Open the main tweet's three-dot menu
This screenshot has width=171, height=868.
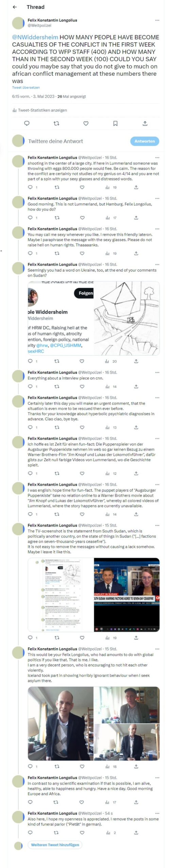157,20
